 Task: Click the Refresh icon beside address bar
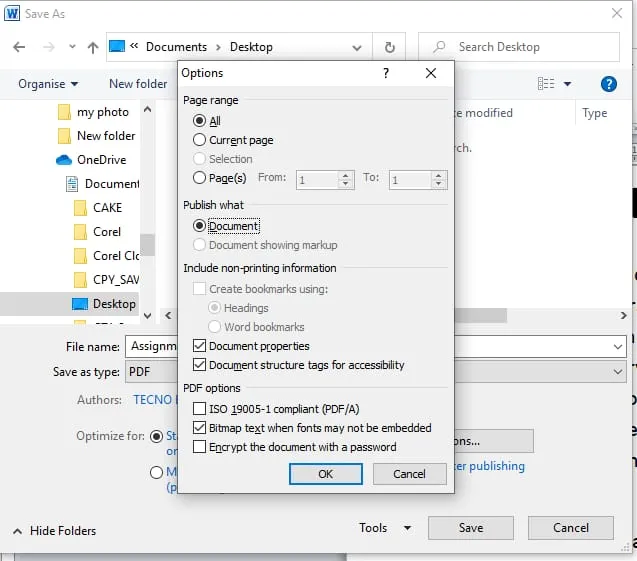390,47
